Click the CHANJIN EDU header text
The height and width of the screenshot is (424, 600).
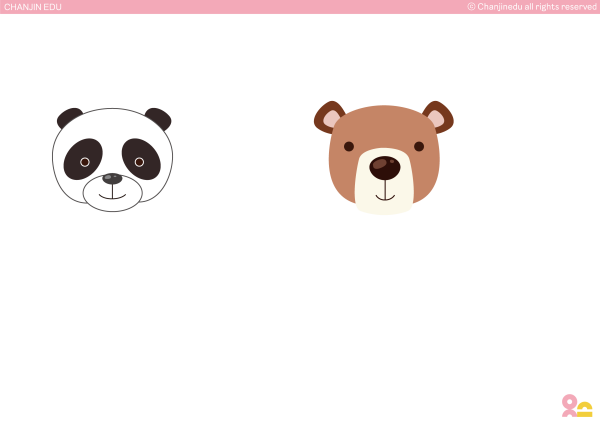click(x=33, y=7)
